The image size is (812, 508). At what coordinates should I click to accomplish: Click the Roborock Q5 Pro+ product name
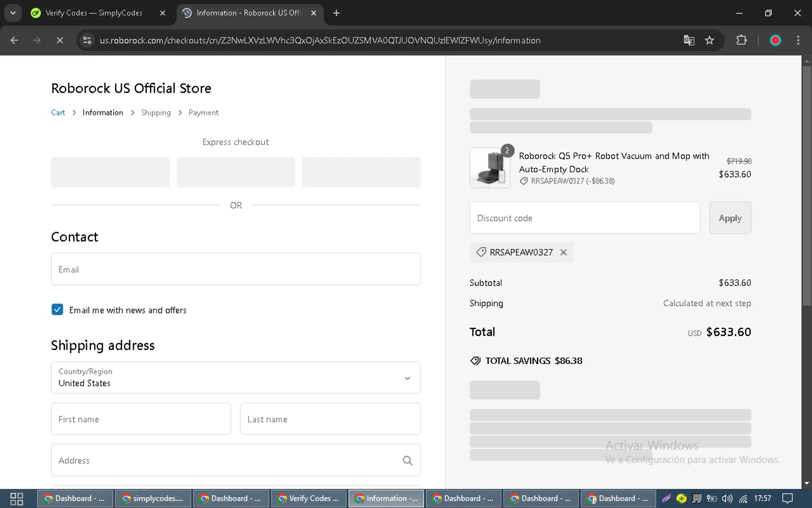614,162
